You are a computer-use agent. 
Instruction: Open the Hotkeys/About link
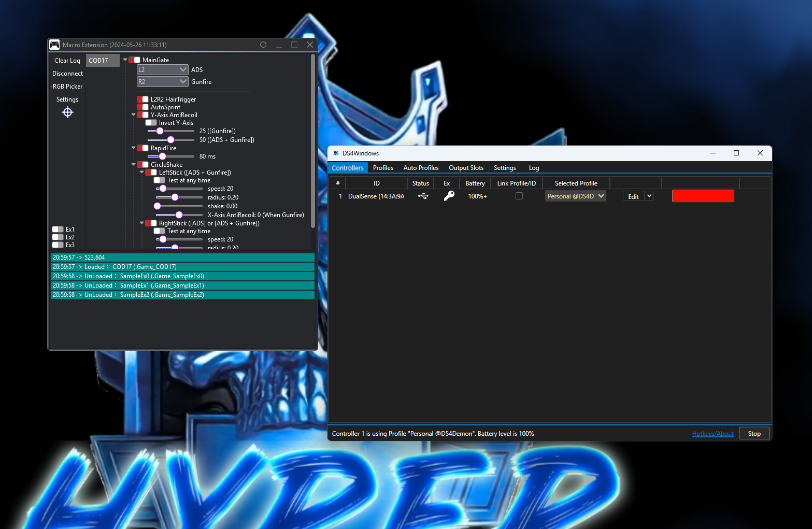tap(713, 434)
